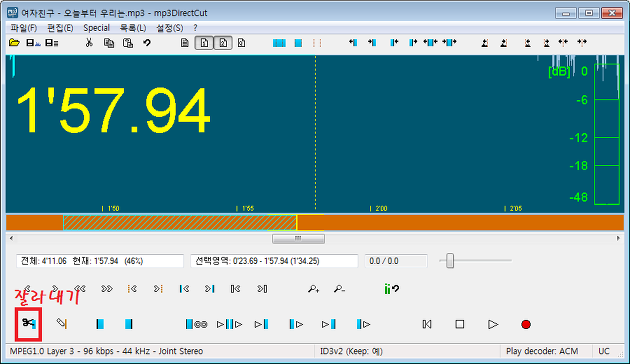Click the undo curved-arrow toolbar icon
Image resolution: width=630 pixels, height=364 pixels.
tap(147, 43)
